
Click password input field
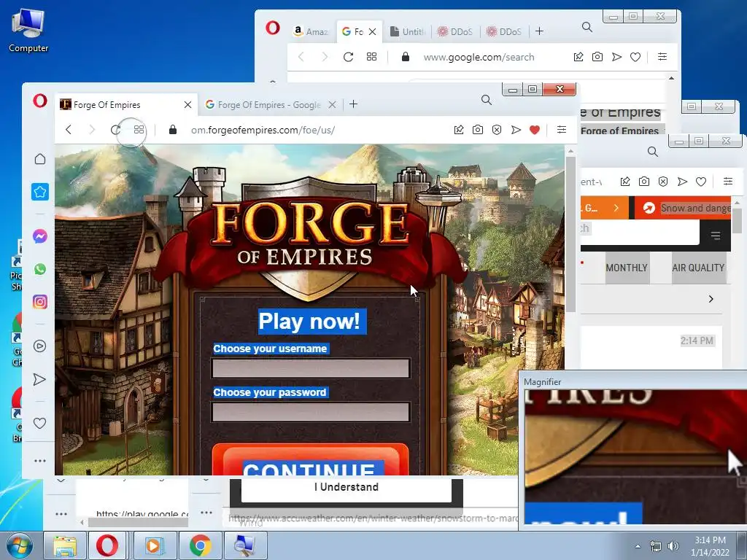311,412
